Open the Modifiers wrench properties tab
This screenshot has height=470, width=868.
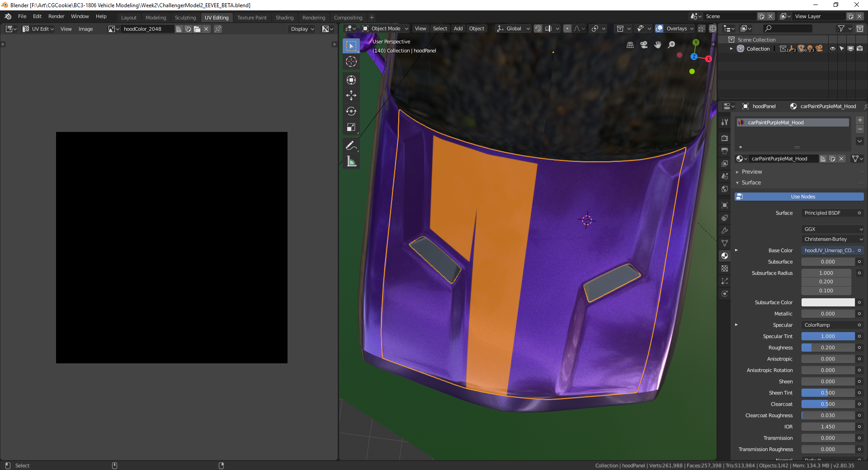(x=725, y=230)
